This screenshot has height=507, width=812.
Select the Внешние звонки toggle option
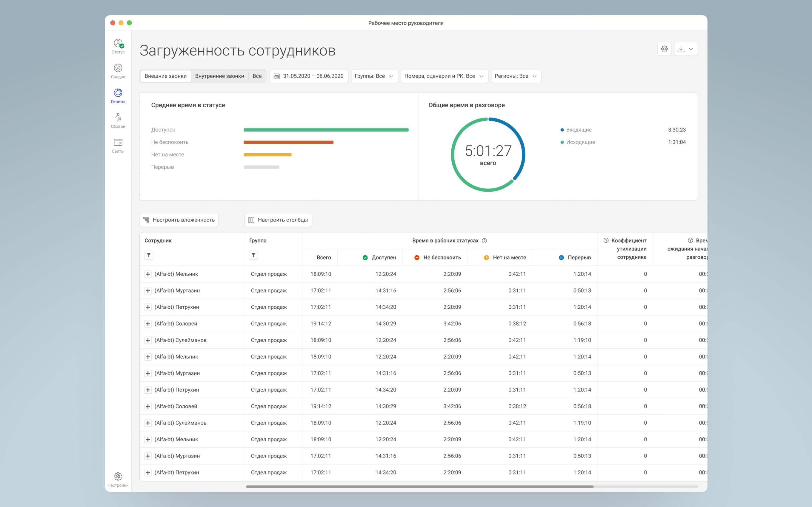(x=165, y=76)
